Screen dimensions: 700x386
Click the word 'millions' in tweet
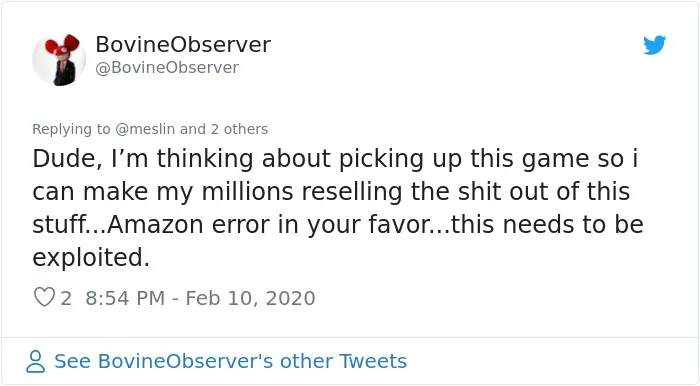coord(247,192)
